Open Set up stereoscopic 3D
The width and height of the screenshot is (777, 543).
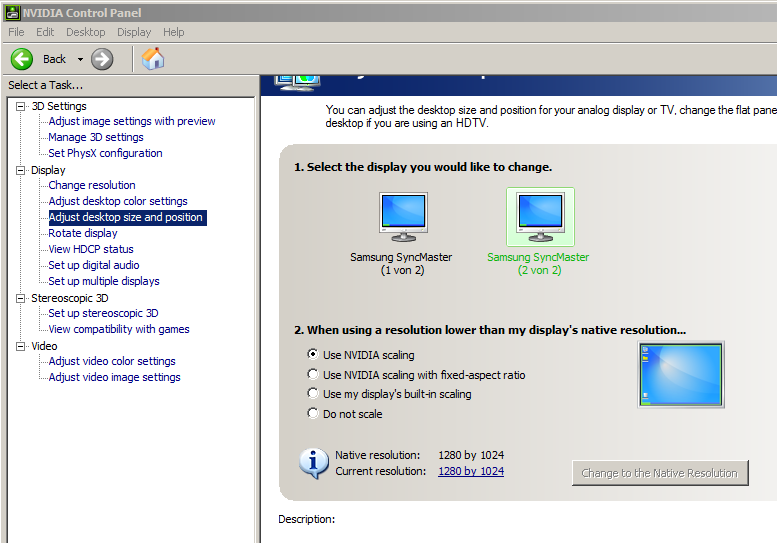click(x=103, y=313)
